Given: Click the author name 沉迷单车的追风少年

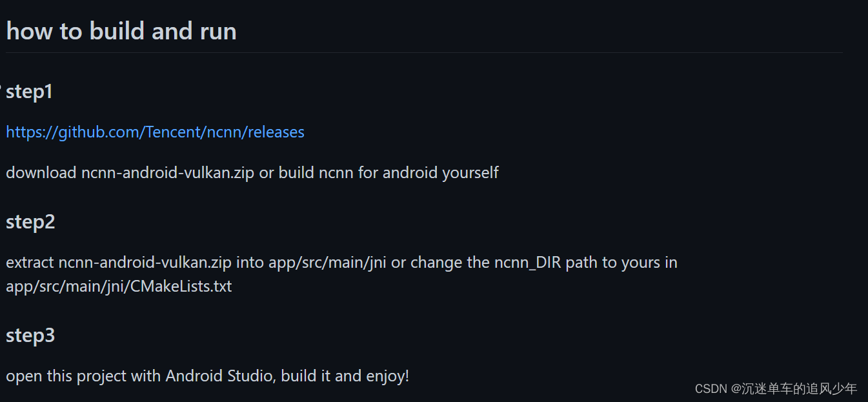Looking at the screenshot, I should 800,388.
